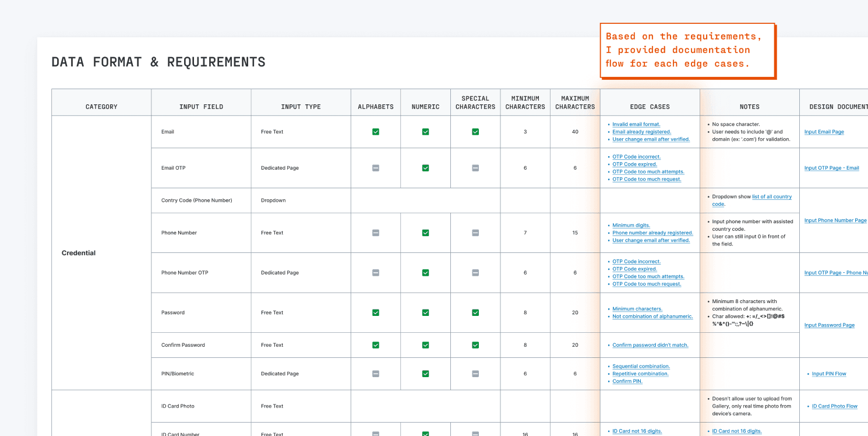
Task: Toggle the Numeric checkbox in Email row
Action: pos(425,132)
